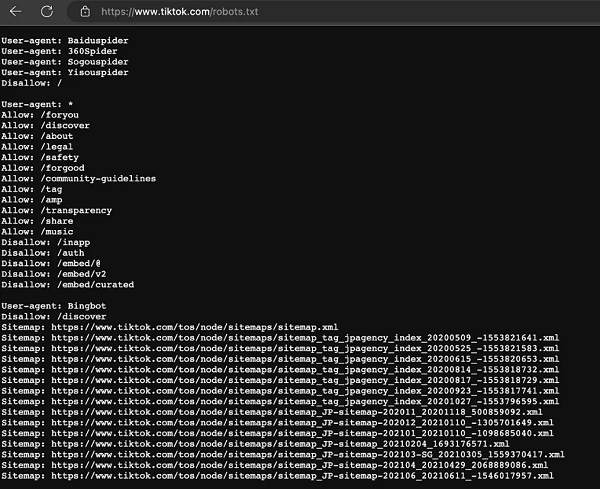Screen dimensions: 600x489
Task: Select the 'User-agent: Baiduspider' line
Action: (65, 41)
